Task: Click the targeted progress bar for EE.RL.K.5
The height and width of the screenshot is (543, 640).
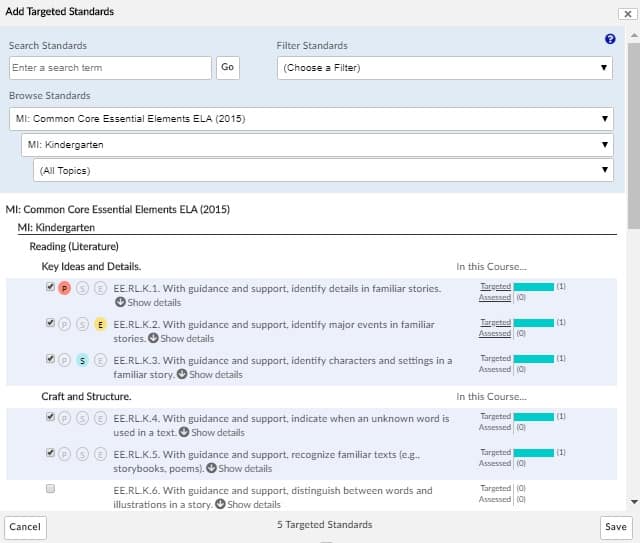Action: click(x=534, y=453)
